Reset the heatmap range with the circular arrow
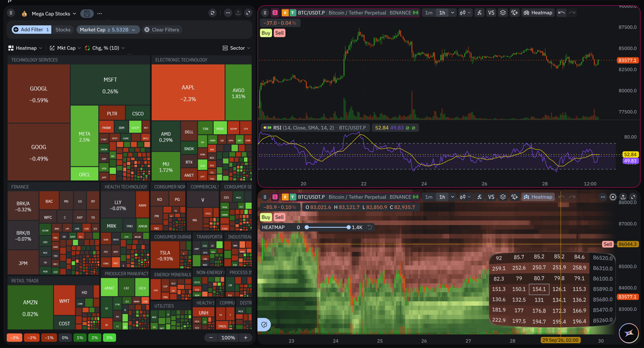This screenshot has height=348, width=644. (370, 227)
